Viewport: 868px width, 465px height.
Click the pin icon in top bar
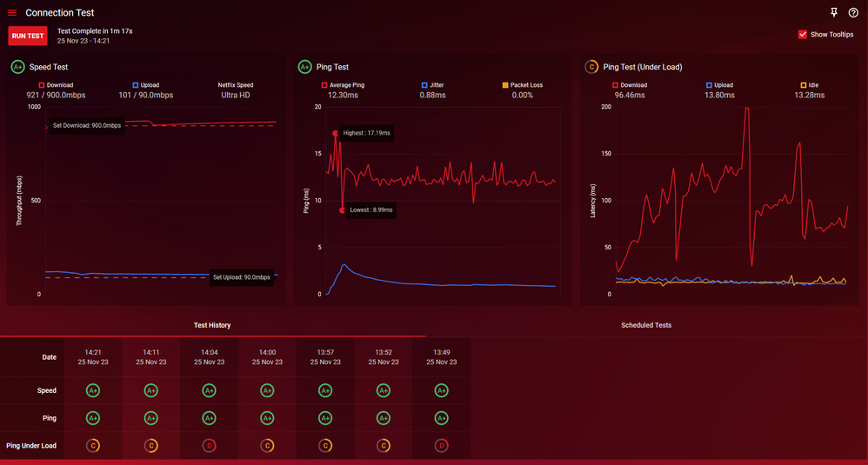point(834,13)
